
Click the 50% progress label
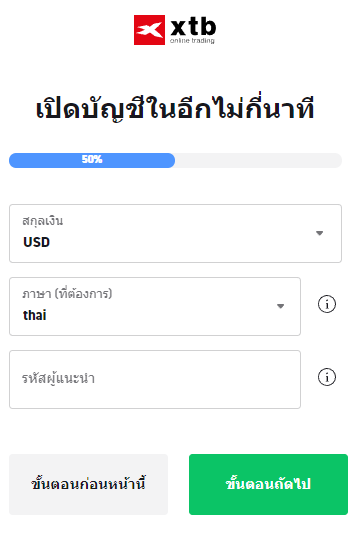pos(92,159)
